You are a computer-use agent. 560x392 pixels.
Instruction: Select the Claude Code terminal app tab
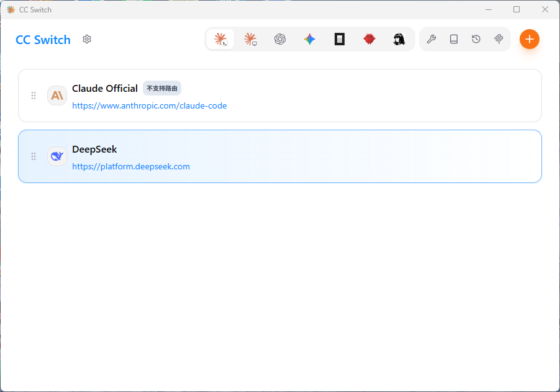pyautogui.click(x=220, y=39)
